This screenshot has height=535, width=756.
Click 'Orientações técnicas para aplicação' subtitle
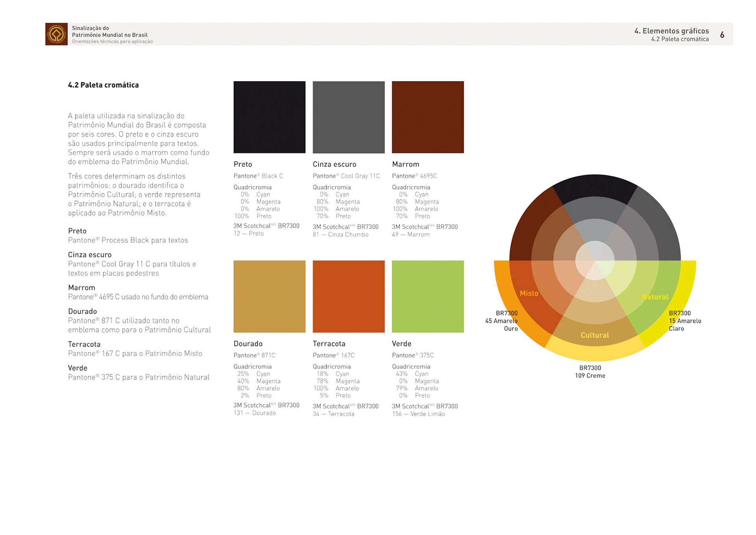(x=112, y=41)
